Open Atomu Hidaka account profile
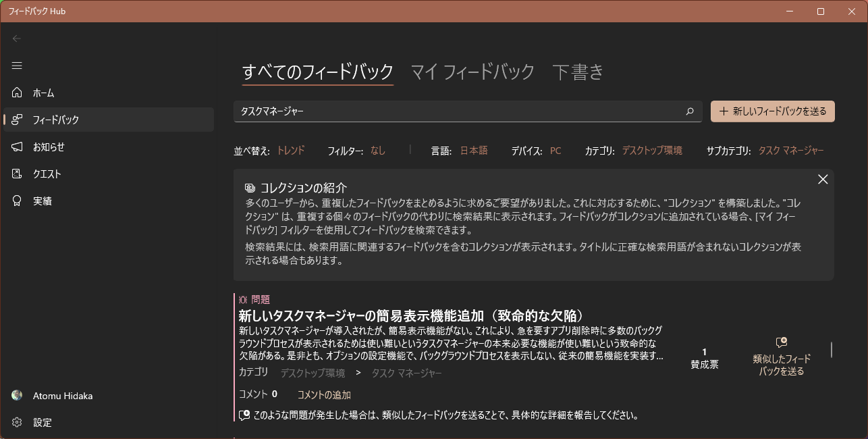This screenshot has width=868, height=439. click(x=109, y=395)
